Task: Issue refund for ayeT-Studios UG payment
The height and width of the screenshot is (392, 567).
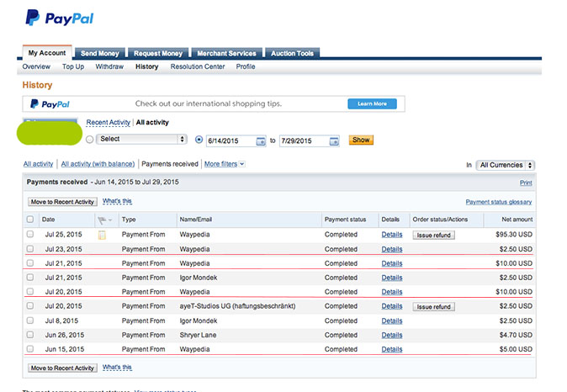Action: [433, 307]
